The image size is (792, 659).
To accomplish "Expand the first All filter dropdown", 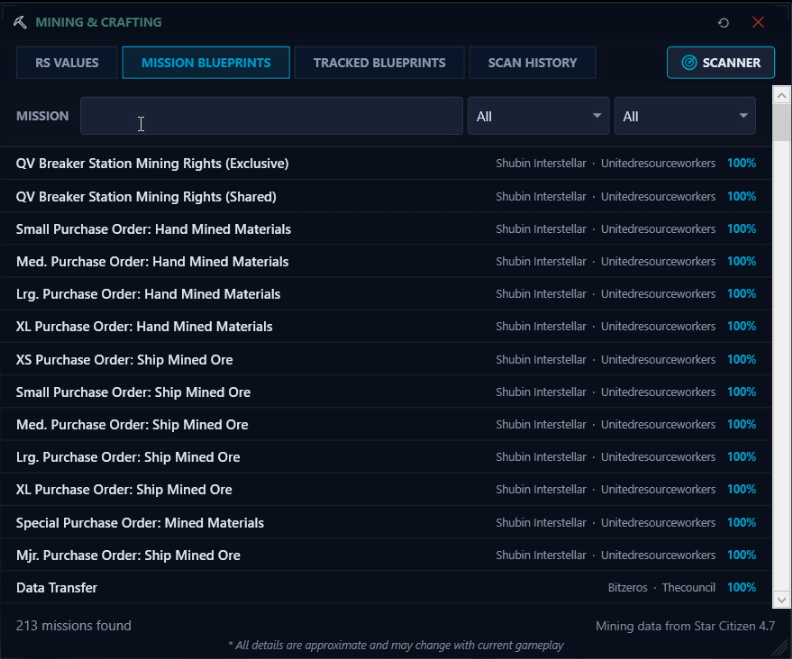I will pos(538,116).
